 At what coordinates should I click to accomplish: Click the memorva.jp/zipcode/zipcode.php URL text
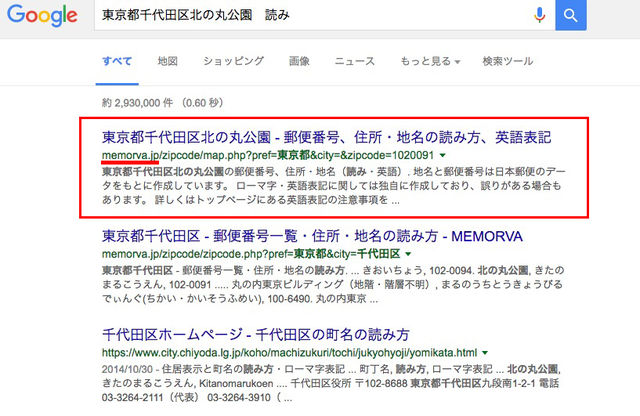click(251, 254)
